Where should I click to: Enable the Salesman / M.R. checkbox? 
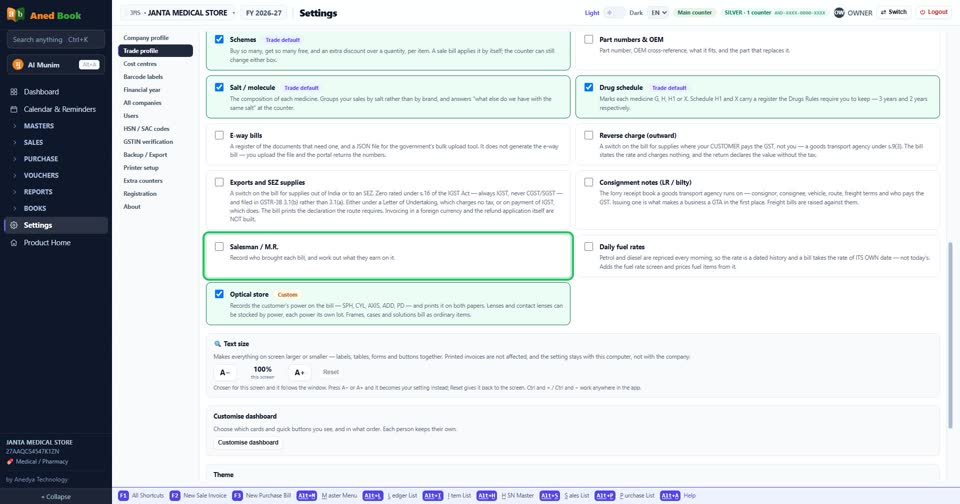click(x=219, y=247)
